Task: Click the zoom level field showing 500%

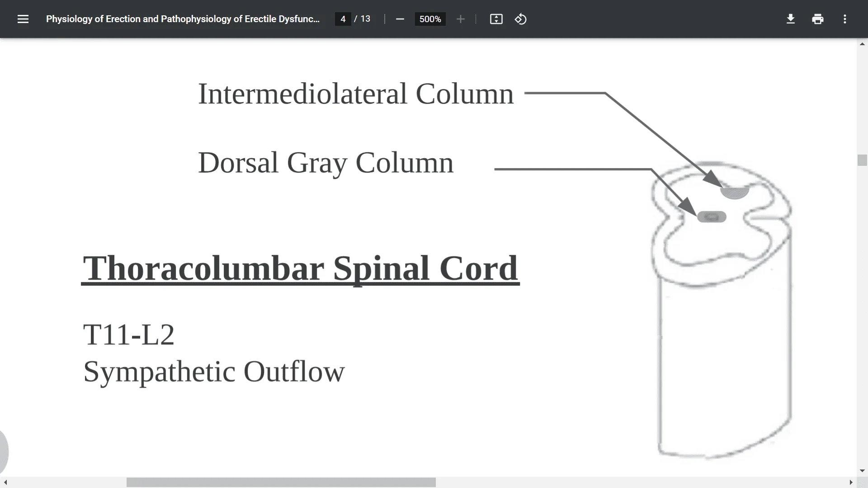Action: click(430, 19)
